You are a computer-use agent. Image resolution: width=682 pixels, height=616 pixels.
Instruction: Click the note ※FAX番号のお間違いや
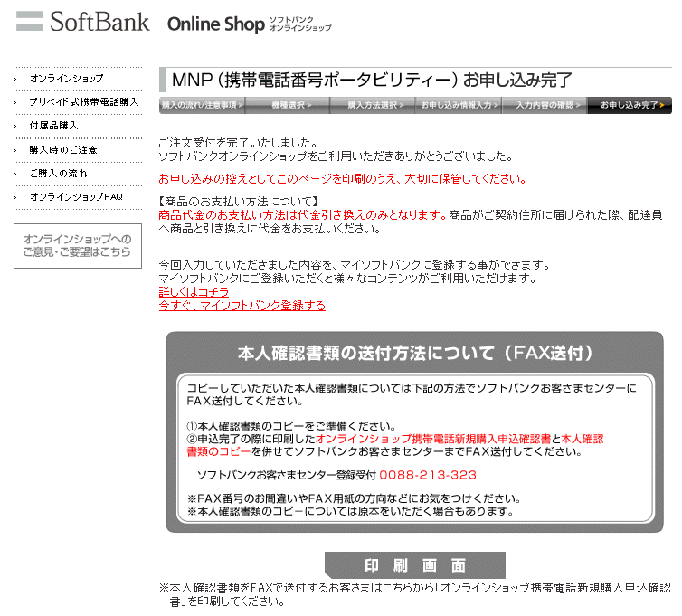tap(354, 498)
